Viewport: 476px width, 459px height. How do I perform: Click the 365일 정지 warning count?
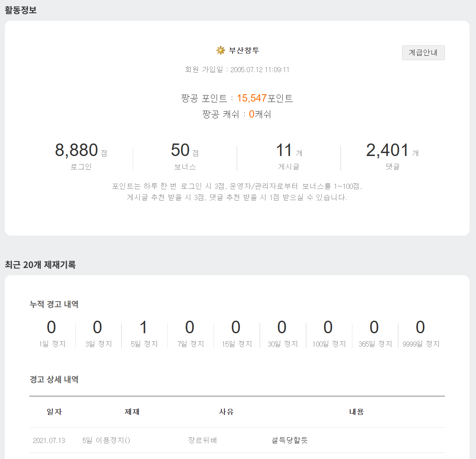pyautogui.click(x=374, y=328)
